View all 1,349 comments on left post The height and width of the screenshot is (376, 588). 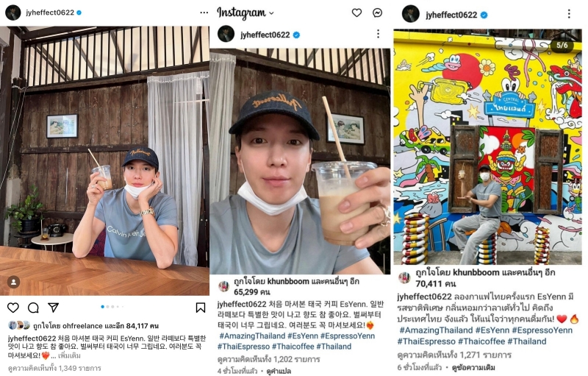click(x=54, y=368)
